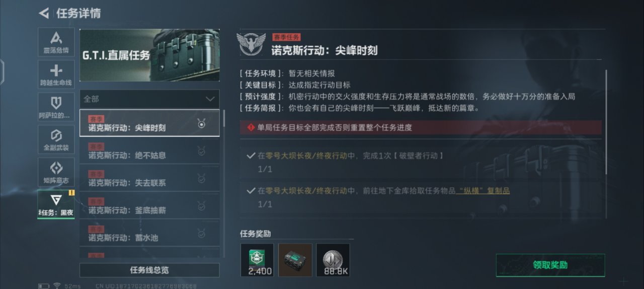Inspect the supply crate reward item
The height and width of the screenshot is (289, 644).
[x=295, y=260]
